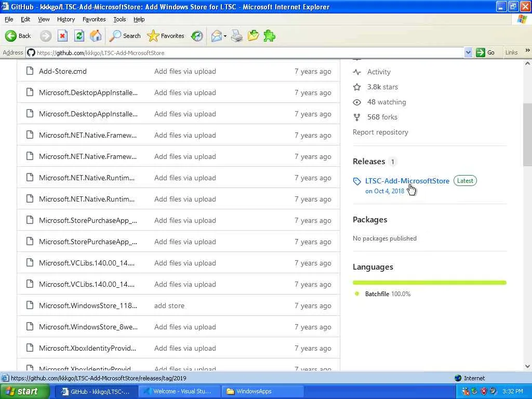The height and width of the screenshot is (399, 532).
Task: Open the Activity link
Action: pos(379,72)
